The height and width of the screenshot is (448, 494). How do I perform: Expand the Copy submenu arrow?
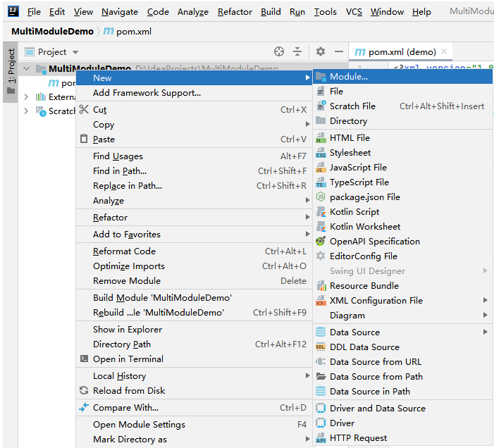pos(307,125)
